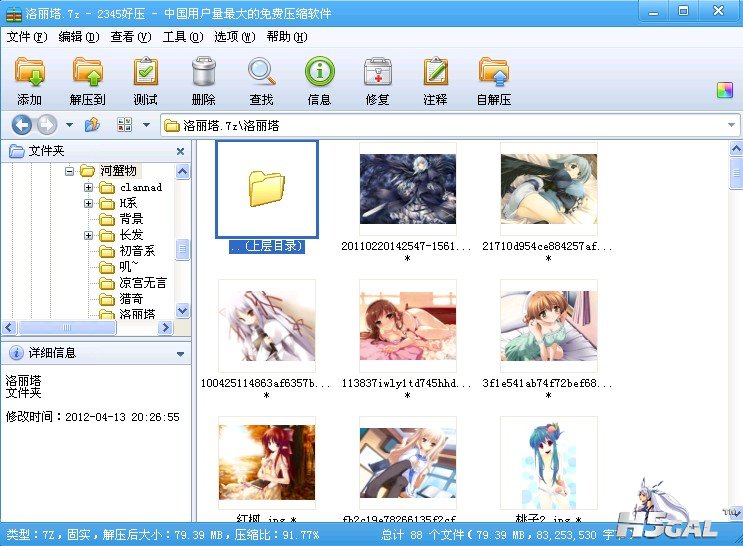Select thumbnail 20110220142547-1561...
The width and height of the screenshot is (743, 546).
(x=408, y=189)
